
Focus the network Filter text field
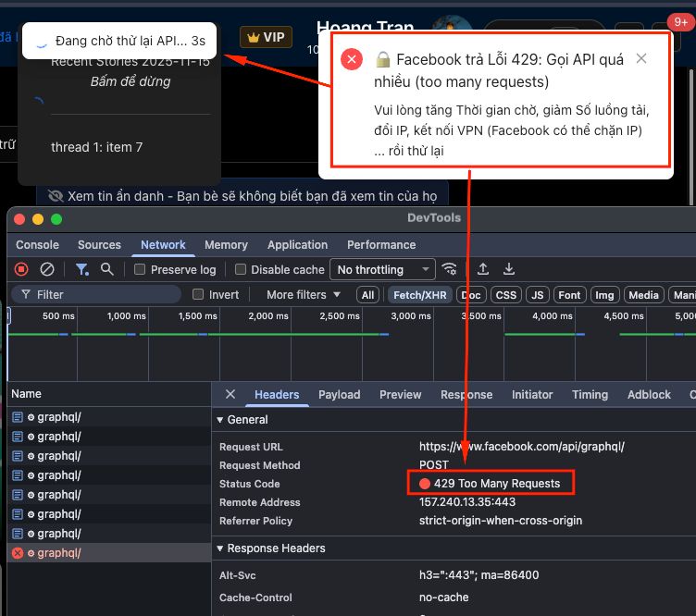pos(96,294)
